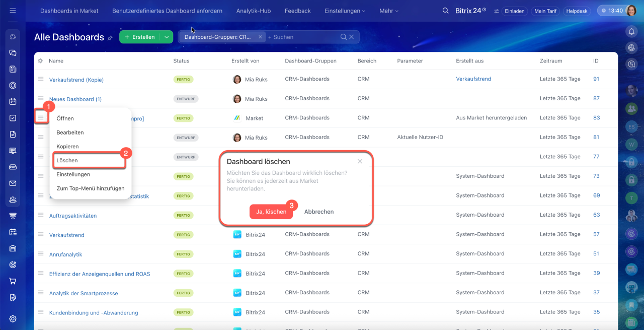Click the Suchen filter input field
This screenshot has width=644, height=330.
pos(302,37)
